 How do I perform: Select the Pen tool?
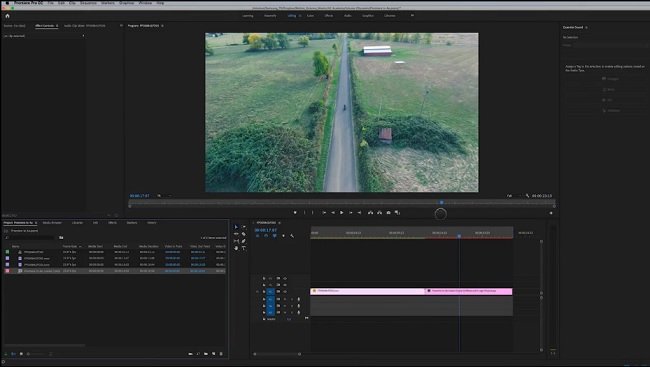[244, 241]
